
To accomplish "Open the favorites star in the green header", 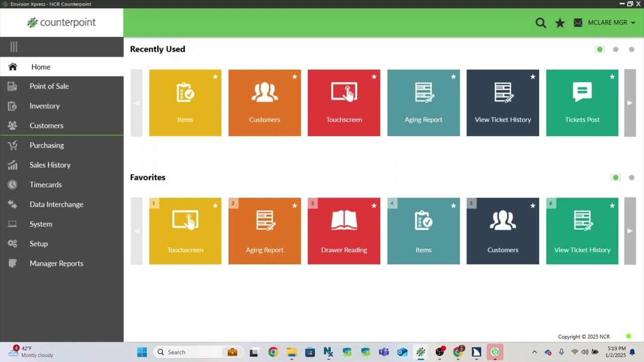I will pos(560,23).
